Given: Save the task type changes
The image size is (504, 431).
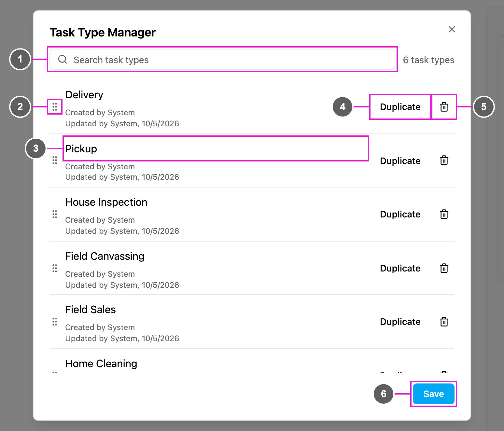Looking at the screenshot, I should 434,394.
